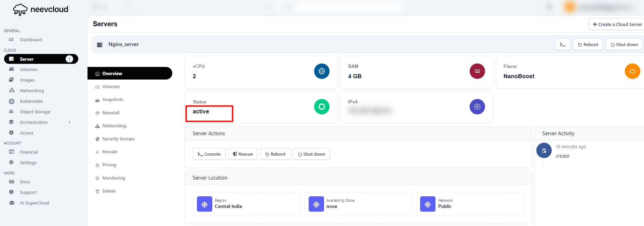Switch to the Security Groups tab
This screenshot has height=226, width=644.
point(118,139)
